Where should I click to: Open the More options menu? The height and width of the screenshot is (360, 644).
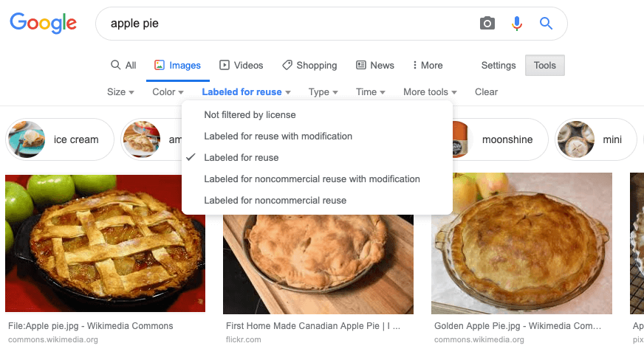(x=428, y=65)
